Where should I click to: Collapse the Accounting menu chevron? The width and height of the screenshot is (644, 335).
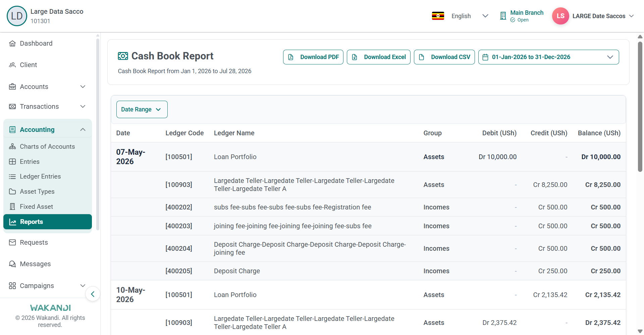[83, 130]
